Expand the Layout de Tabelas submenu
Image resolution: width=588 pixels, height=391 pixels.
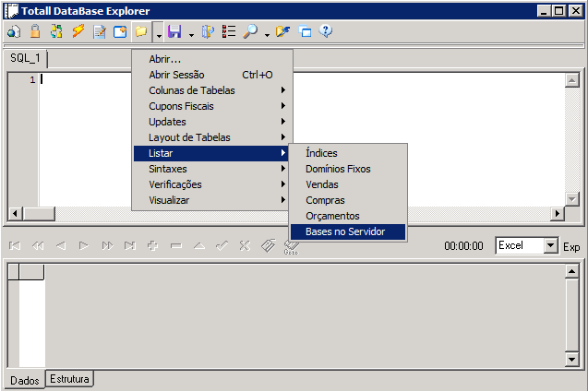210,137
